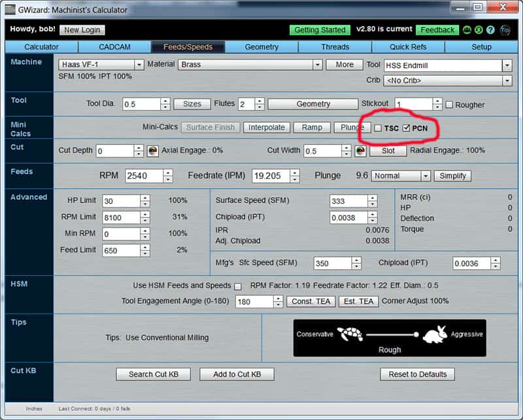
Task: Open the Getting Started guide button
Action: [x=320, y=30]
